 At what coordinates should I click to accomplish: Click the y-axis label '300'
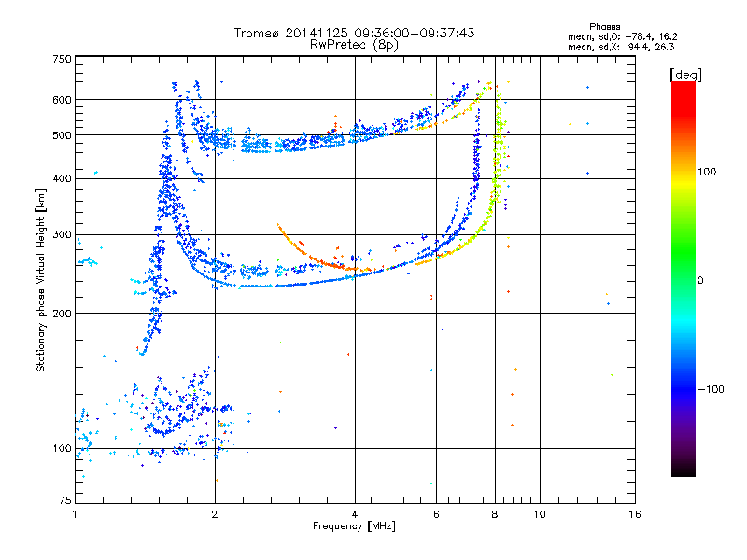tap(62, 234)
